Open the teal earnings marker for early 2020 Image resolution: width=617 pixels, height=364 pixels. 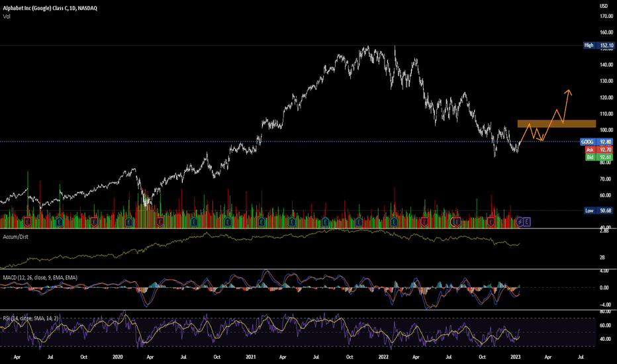128,222
